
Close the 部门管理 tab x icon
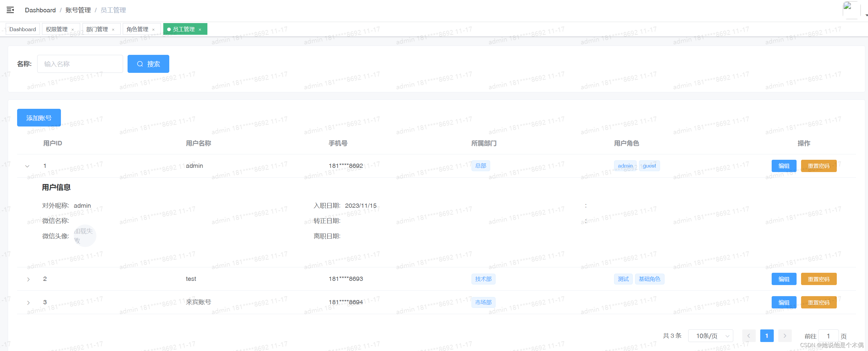(x=113, y=30)
